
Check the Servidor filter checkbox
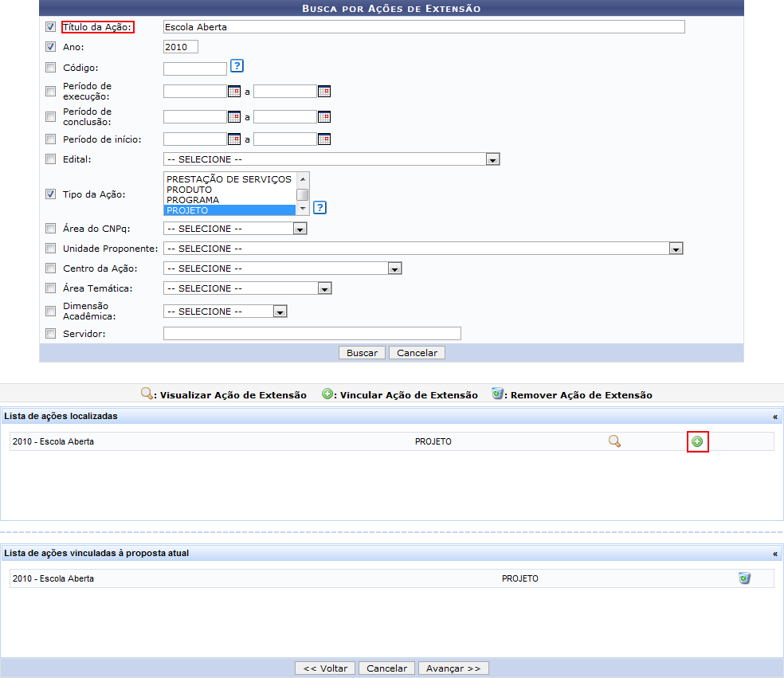[x=51, y=334]
